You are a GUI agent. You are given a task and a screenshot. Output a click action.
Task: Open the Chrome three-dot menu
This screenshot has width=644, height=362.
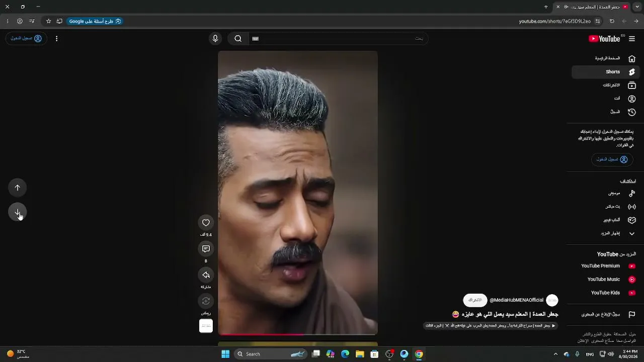point(7,21)
